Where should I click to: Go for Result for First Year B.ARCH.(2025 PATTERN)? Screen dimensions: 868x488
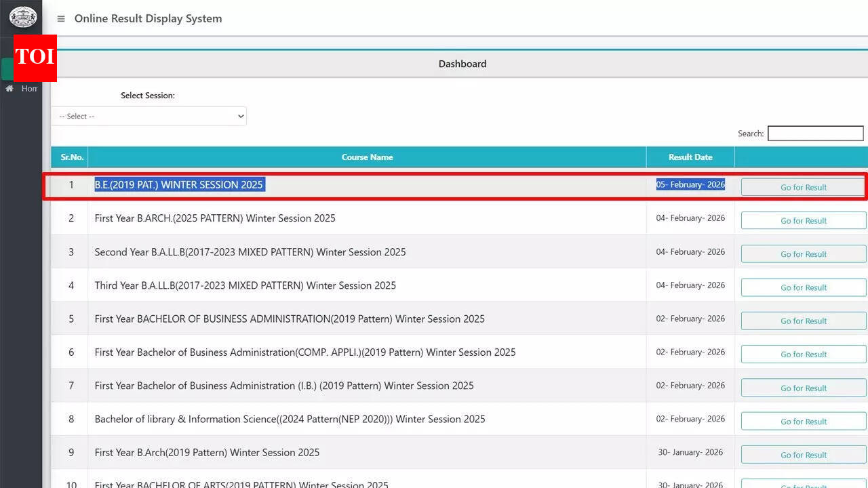point(802,220)
